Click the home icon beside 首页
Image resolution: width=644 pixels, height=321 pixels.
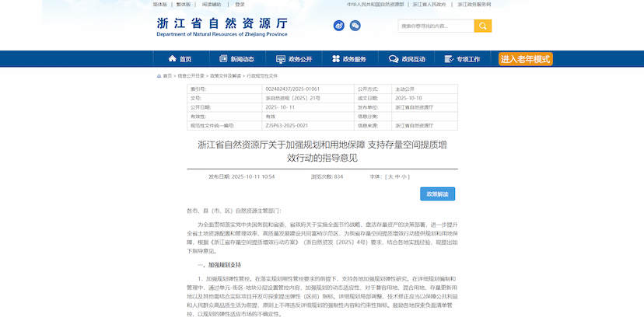pyautogui.click(x=172, y=59)
